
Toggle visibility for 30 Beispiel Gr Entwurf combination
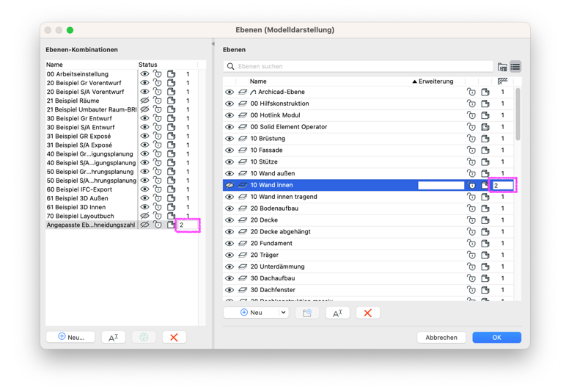[144, 118]
